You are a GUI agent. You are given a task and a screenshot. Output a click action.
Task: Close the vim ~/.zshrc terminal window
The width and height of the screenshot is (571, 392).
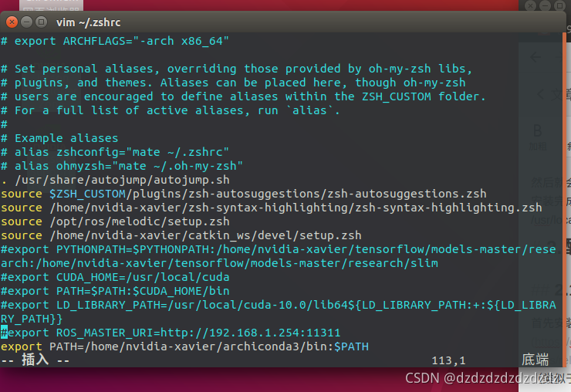[12, 22]
